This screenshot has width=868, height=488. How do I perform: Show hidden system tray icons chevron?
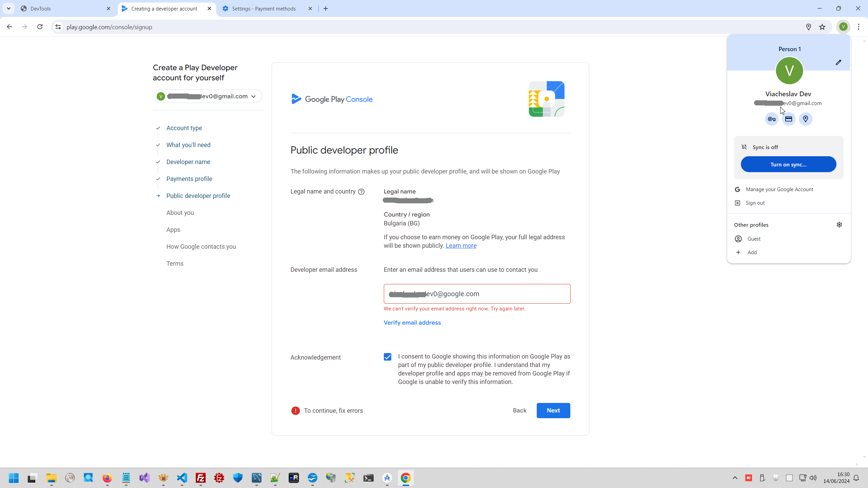click(735, 478)
